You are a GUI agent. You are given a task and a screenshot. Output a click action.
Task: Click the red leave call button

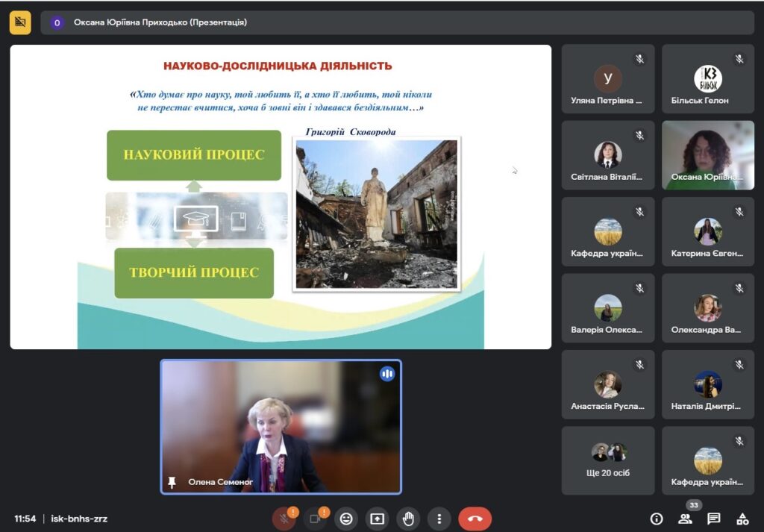475,519
